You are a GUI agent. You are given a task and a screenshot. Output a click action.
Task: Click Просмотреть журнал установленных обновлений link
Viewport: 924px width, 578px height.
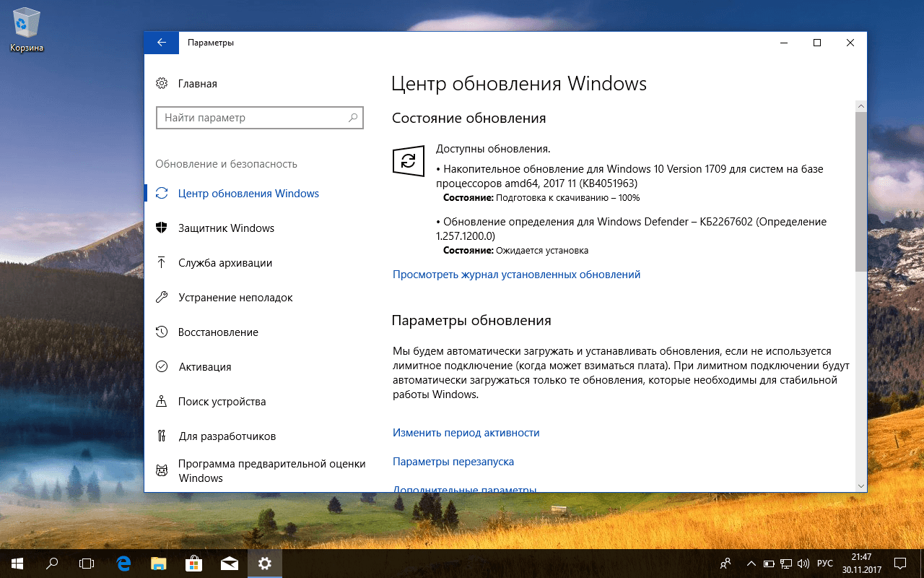point(517,275)
